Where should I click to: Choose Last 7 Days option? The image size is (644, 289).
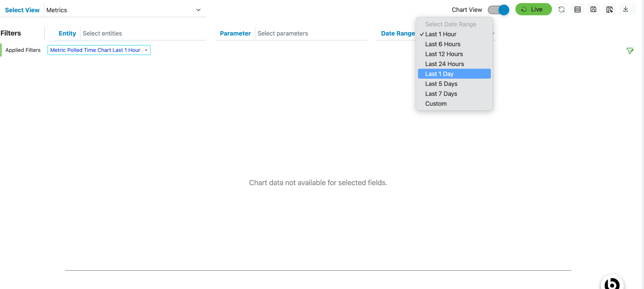[x=441, y=94]
